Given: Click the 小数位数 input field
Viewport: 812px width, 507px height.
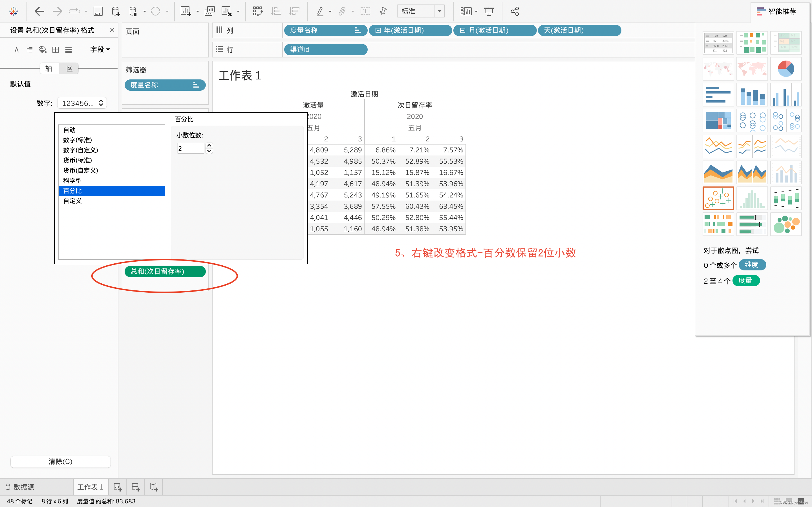Looking at the screenshot, I should coord(190,148).
